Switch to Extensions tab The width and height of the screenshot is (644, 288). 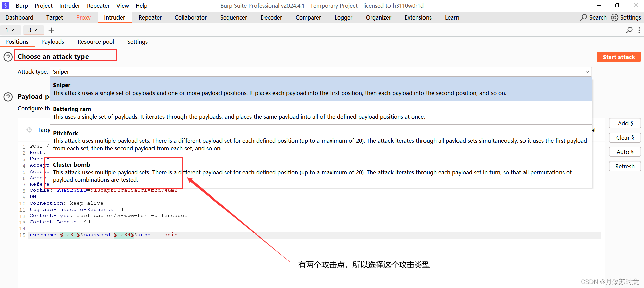pos(418,17)
